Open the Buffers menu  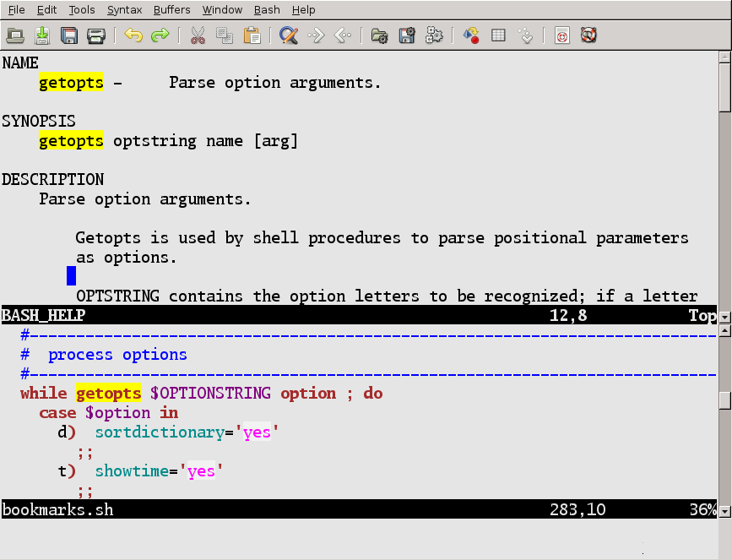point(172,10)
